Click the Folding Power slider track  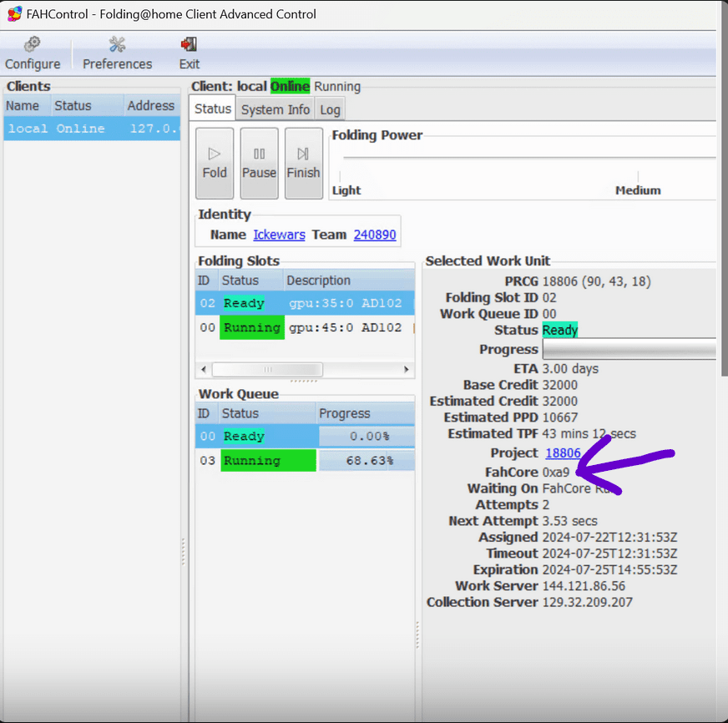point(529,158)
